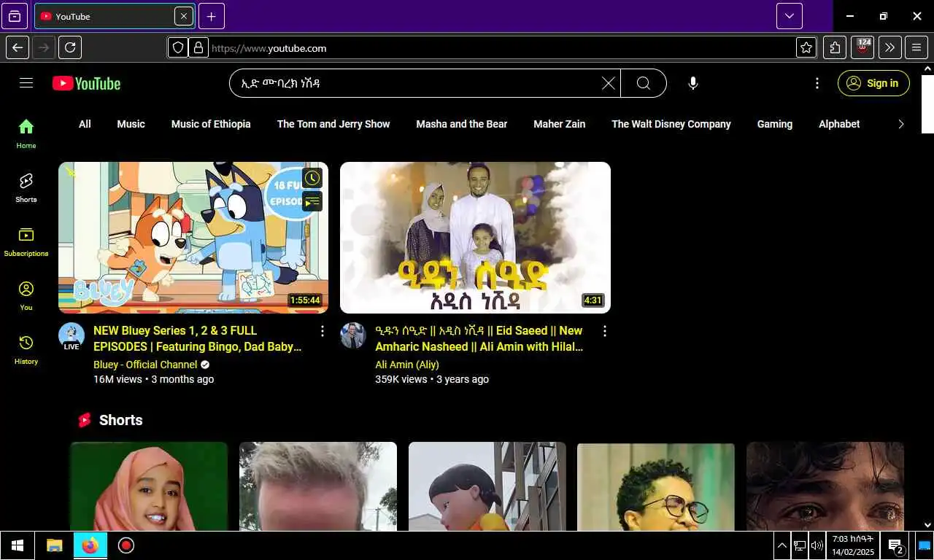Open Shorts from the sidebar

[x=26, y=187]
